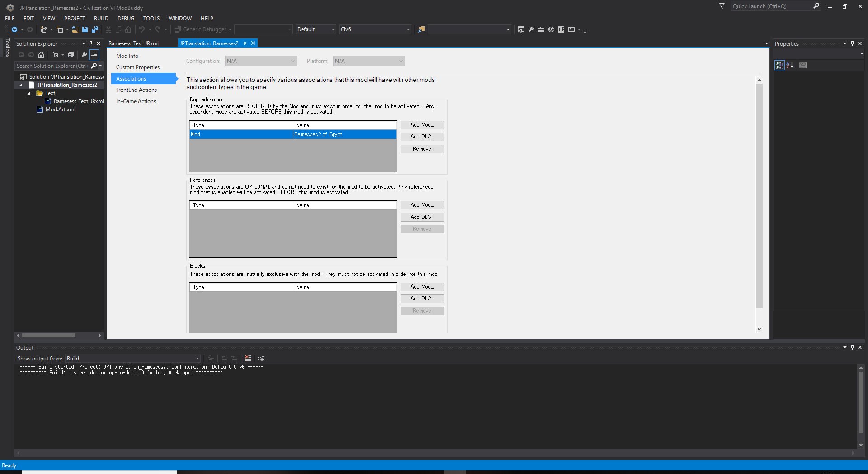Open the Show output from Build dropdown
Viewport: 868px width, 474px height.
(x=133, y=359)
